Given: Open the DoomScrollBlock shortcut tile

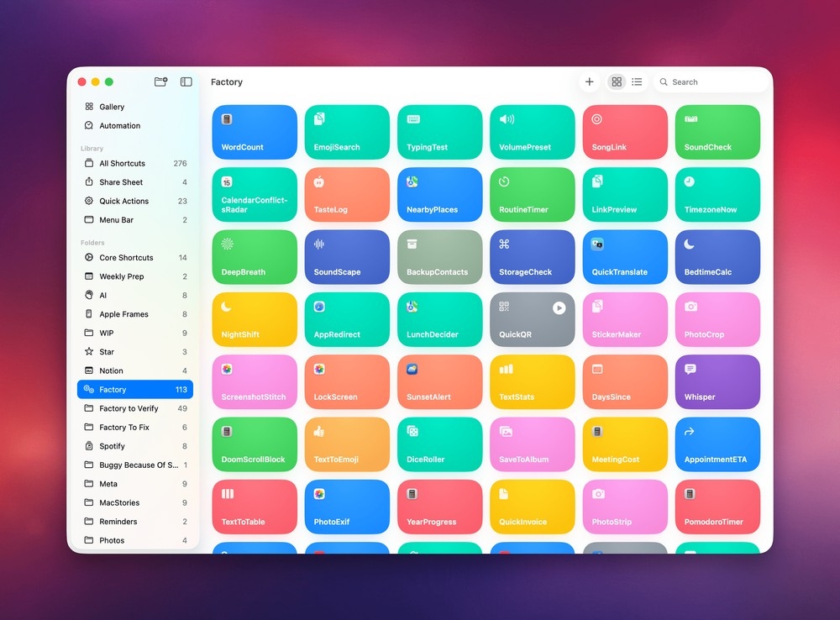Looking at the screenshot, I should 255,444.
